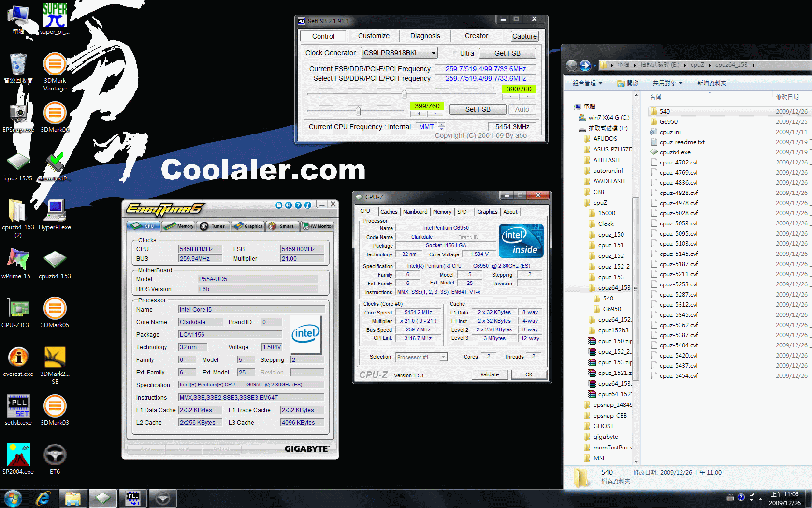
Task: Select the cpuz_152 folder in tree
Action: pos(611,256)
